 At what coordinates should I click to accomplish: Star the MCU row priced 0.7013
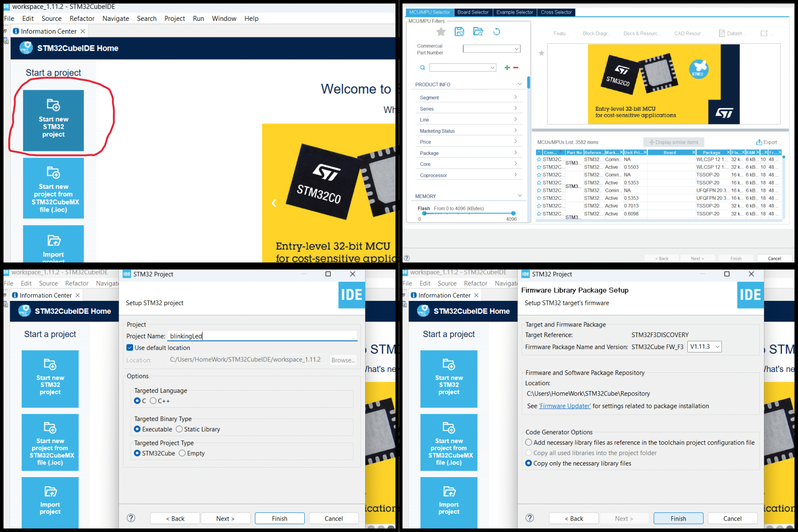pos(539,206)
